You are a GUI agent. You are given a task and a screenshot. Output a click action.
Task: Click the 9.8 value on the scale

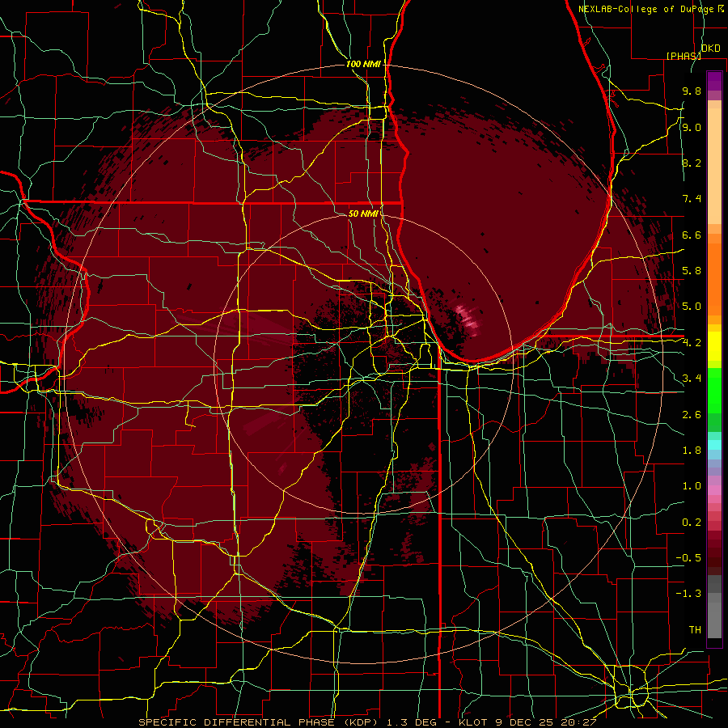pyautogui.click(x=692, y=91)
